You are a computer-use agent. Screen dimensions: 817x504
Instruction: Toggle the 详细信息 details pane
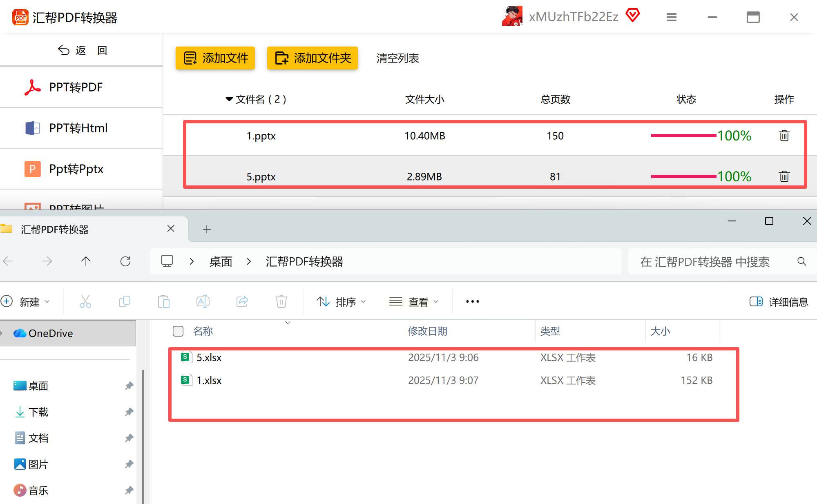pyautogui.click(x=779, y=302)
